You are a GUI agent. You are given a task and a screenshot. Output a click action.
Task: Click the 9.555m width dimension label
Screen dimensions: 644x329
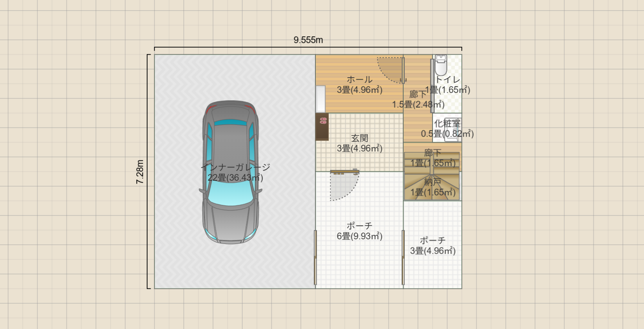click(x=308, y=40)
